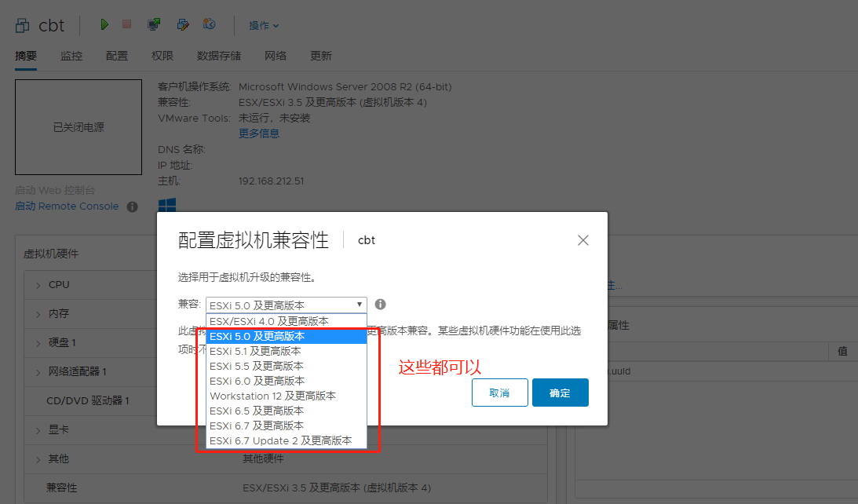Click the 更多信息 more info link
The height and width of the screenshot is (504, 858).
[259, 133]
